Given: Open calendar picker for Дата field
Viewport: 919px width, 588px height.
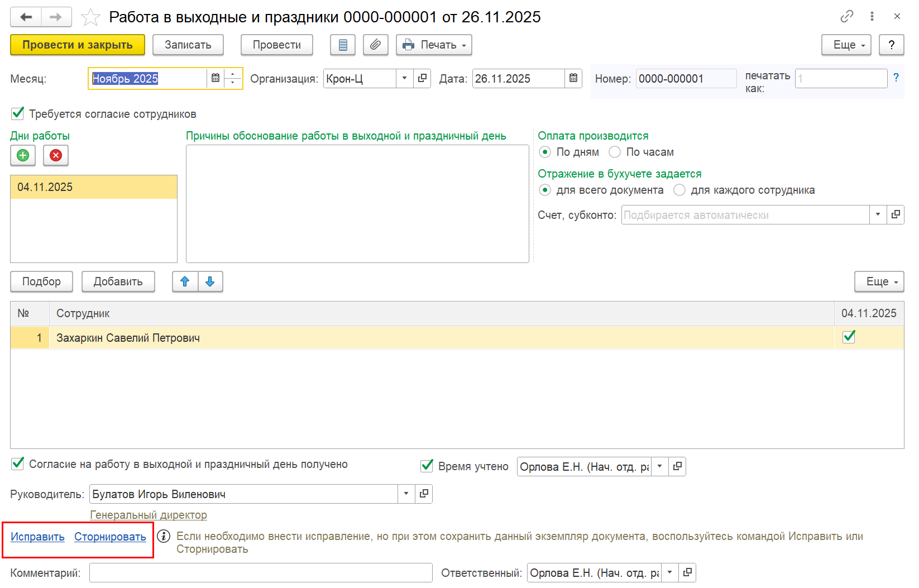Looking at the screenshot, I should tap(573, 78).
